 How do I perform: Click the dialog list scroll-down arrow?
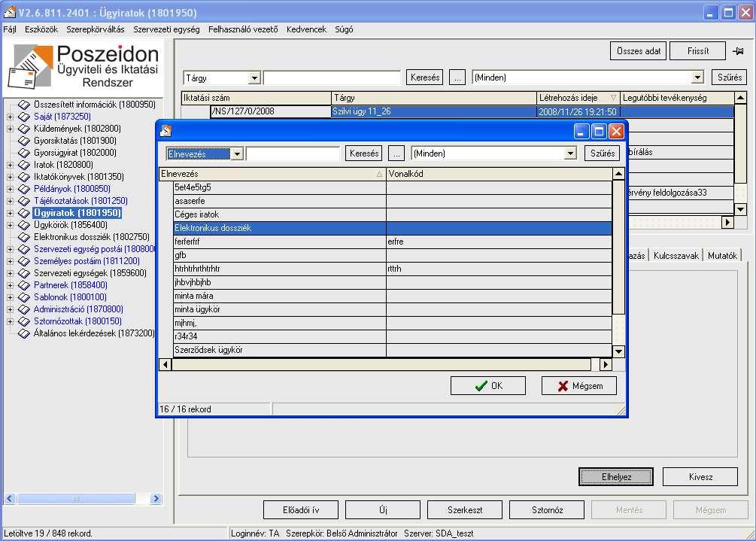618,351
